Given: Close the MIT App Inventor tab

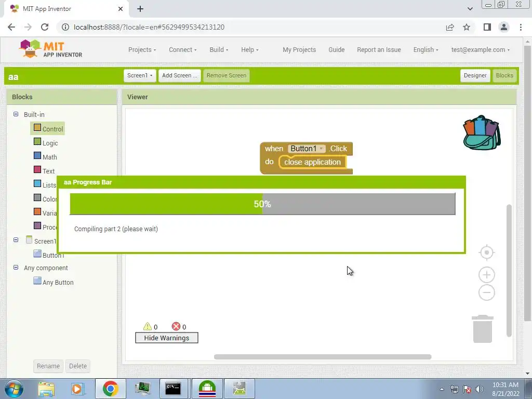Looking at the screenshot, I should [121, 9].
